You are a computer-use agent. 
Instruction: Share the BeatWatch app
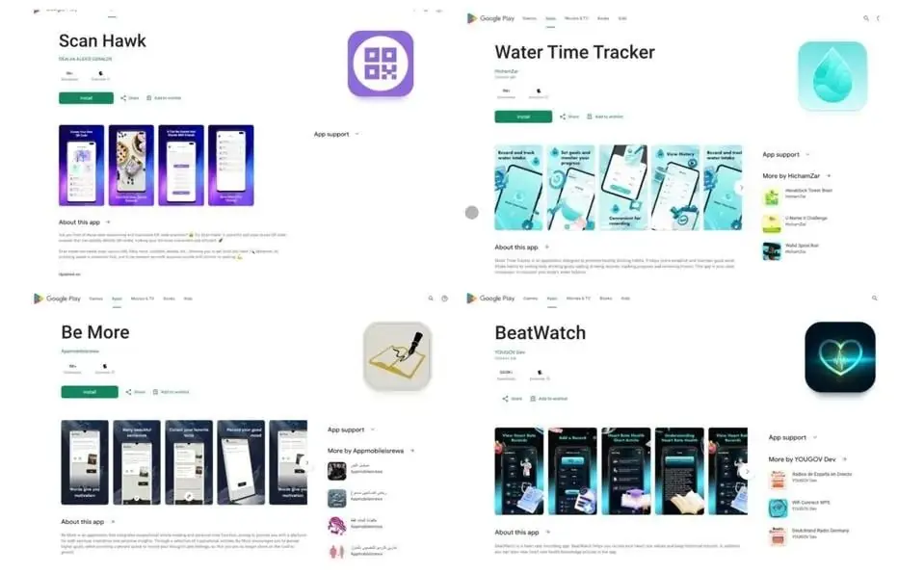(512, 399)
